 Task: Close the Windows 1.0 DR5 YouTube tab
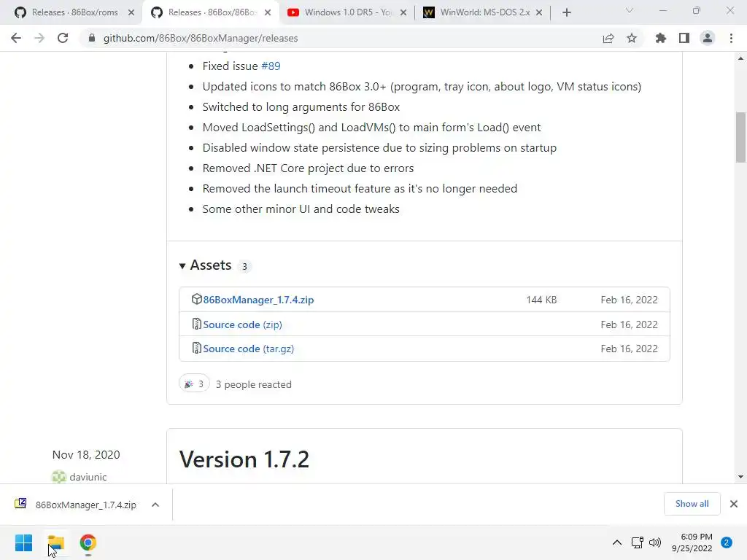[403, 12]
